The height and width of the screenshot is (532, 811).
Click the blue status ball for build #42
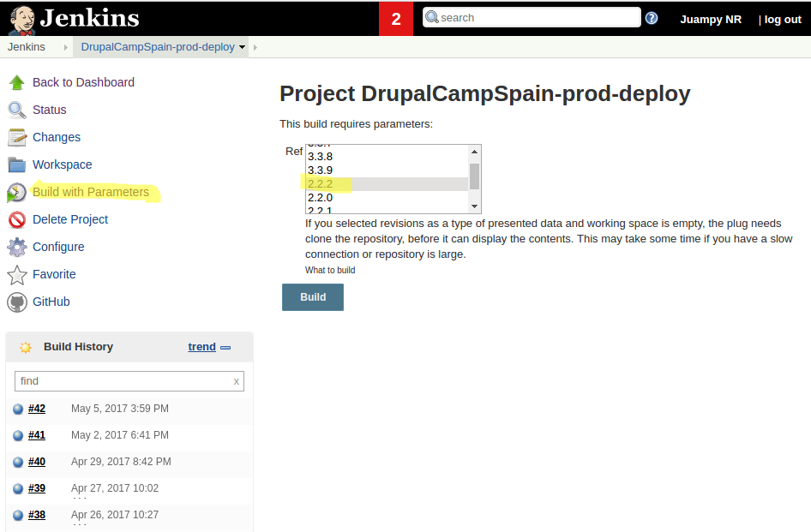18,409
